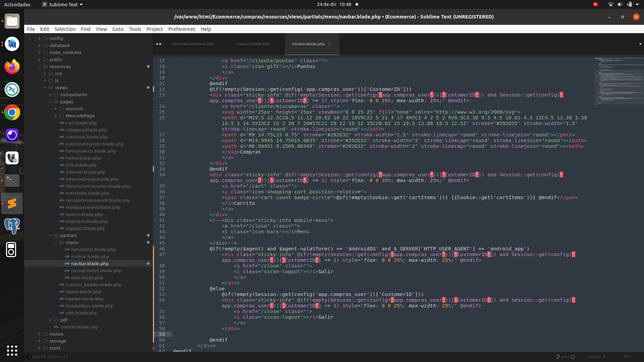Expand the MercadoPago folder
Screen dimensions: 644x362
tap(55, 116)
